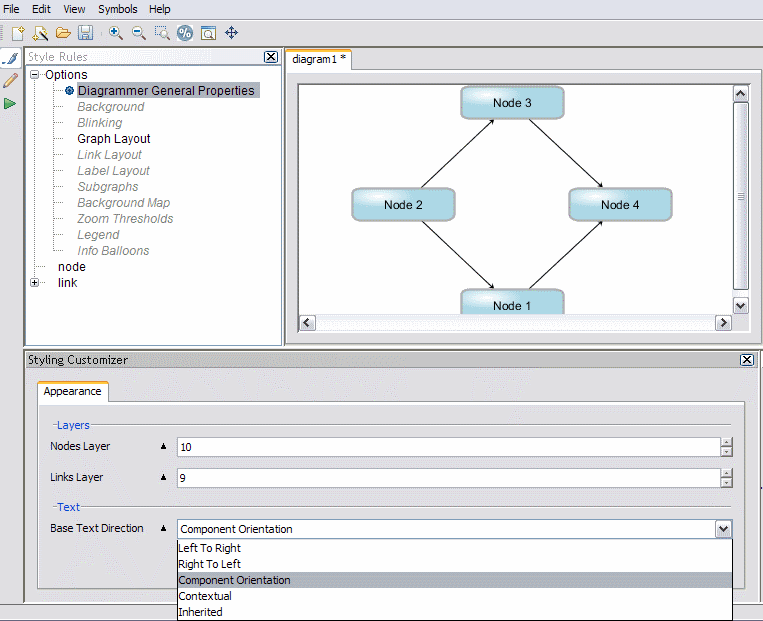Viewport: 763px width, 621px height.
Task: Open a file with the folder icon
Action: (x=63, y=33)
